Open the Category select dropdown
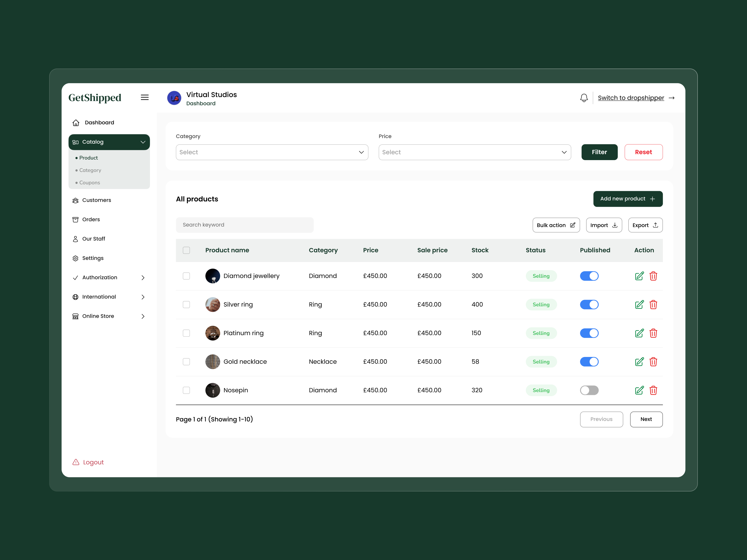 click(x=272, y=152)
